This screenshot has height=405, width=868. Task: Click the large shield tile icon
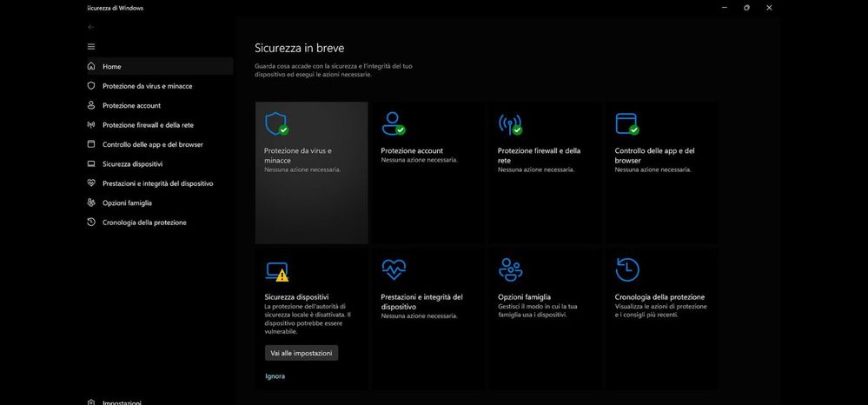[x=276, y=124]
